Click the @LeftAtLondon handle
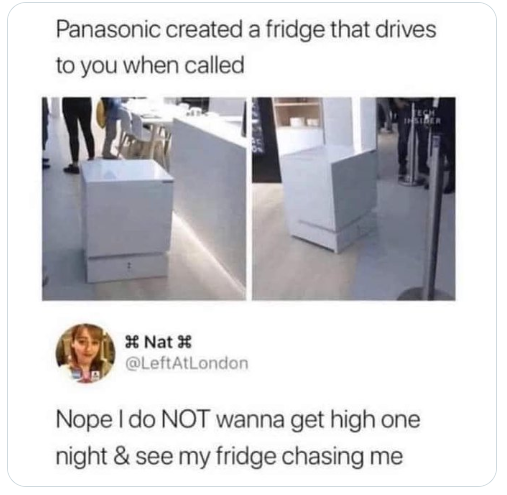Viewport: 507px width, 495px height. [x=187, y=363]
